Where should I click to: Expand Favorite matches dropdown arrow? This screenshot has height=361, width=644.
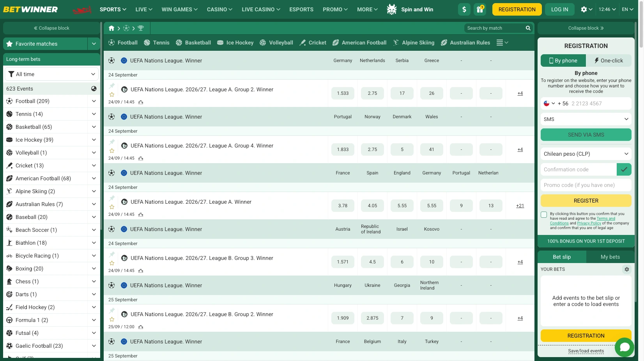click(x=94, y=44)
